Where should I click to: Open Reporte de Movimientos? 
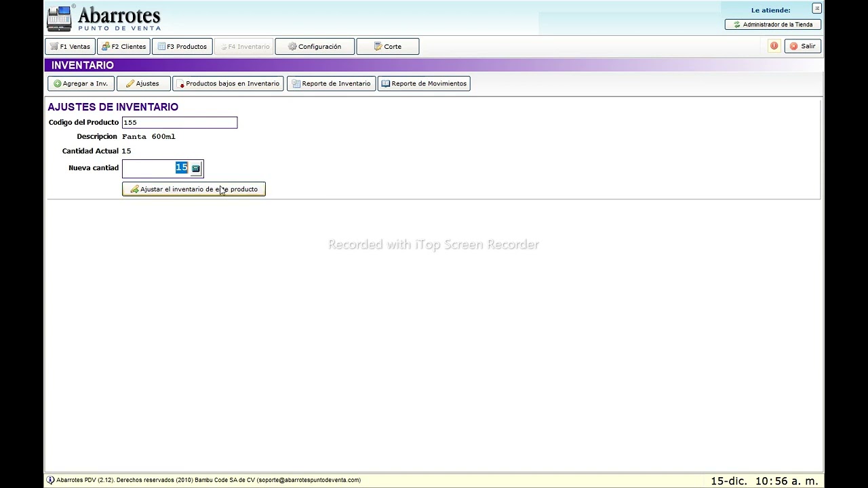[x=424, y=83]
